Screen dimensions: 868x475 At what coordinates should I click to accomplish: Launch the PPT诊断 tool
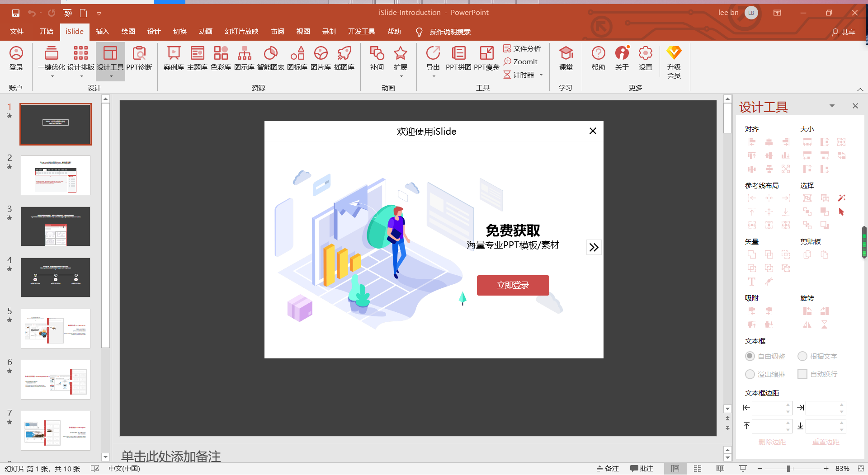click(x=139, y=59)
